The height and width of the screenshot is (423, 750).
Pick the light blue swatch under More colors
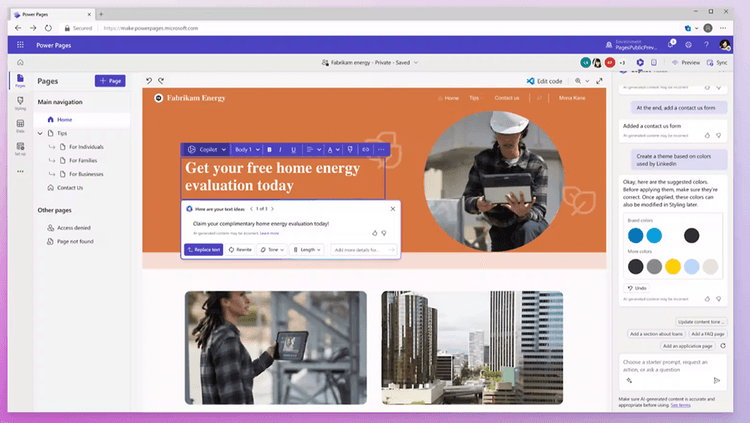(691, 267)
